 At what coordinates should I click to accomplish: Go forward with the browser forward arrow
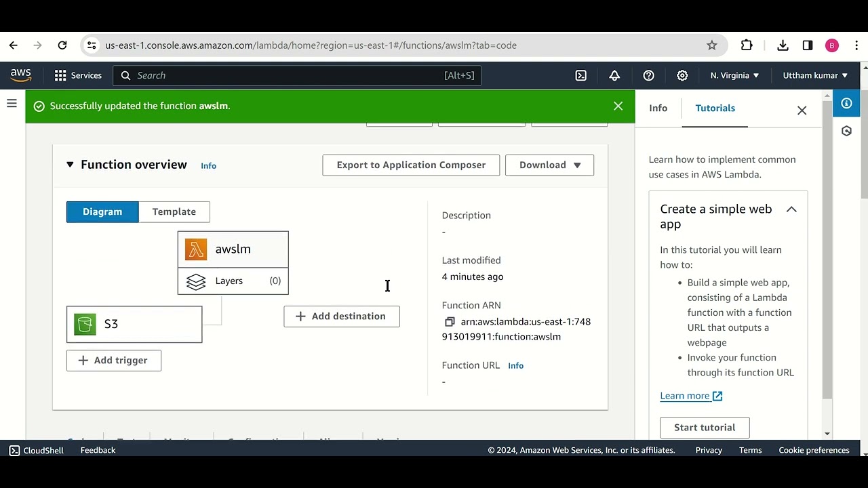coord(37,45)
